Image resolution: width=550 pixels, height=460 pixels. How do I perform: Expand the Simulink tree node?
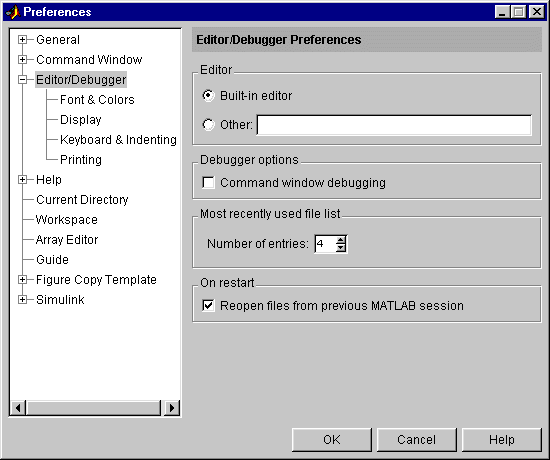22,300
